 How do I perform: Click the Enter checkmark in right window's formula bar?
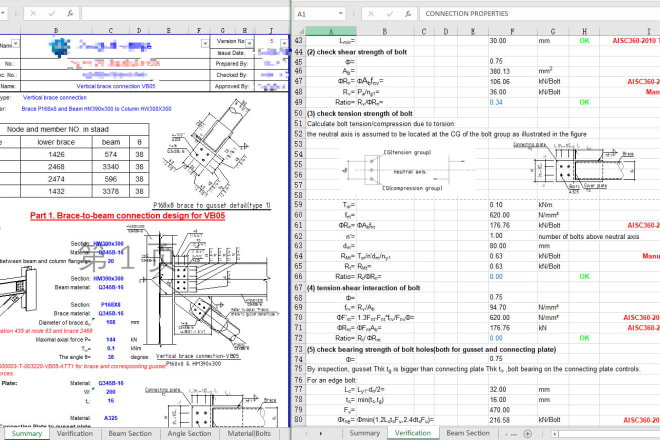(x=389, y=14)
